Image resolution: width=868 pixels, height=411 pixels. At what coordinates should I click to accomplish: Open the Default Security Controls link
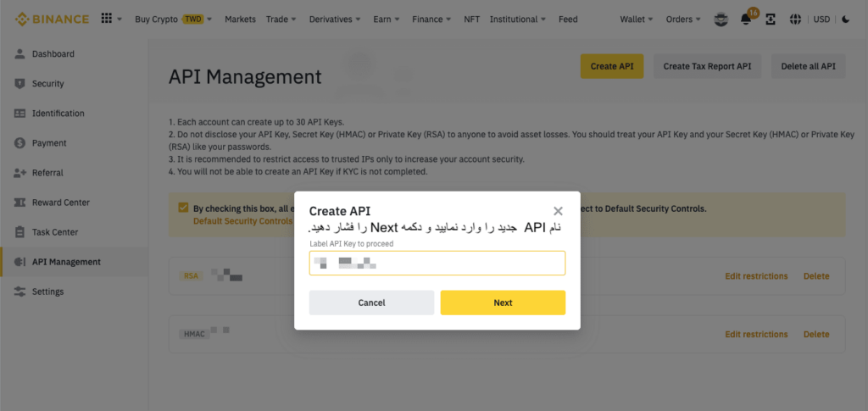(x=242, y=221)
